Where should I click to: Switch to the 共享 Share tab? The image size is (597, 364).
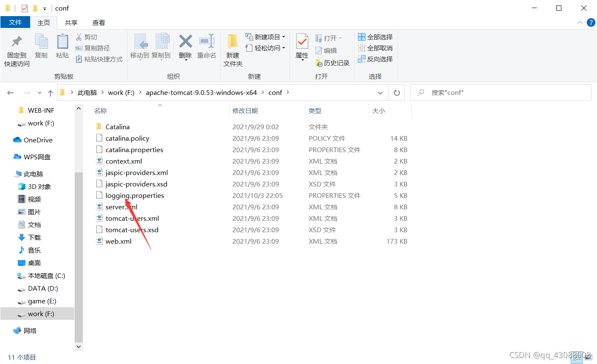pos(71,22)
